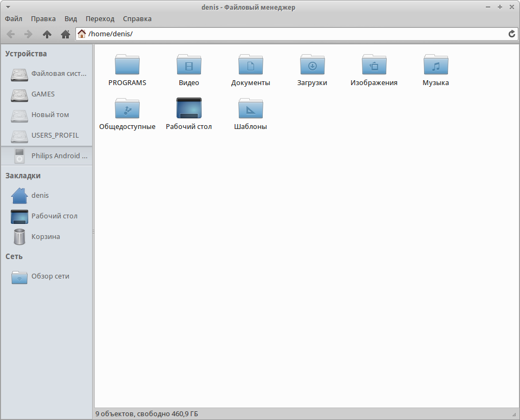The height and width of the screenshot is (420, 520).
Task: Open Philips Android device in sidebar
Action: click(x=58, y=156)
